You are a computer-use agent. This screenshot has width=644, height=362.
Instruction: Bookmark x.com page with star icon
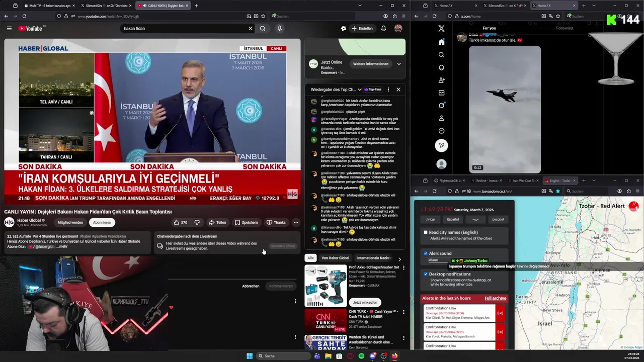click(x=558, y=16)
